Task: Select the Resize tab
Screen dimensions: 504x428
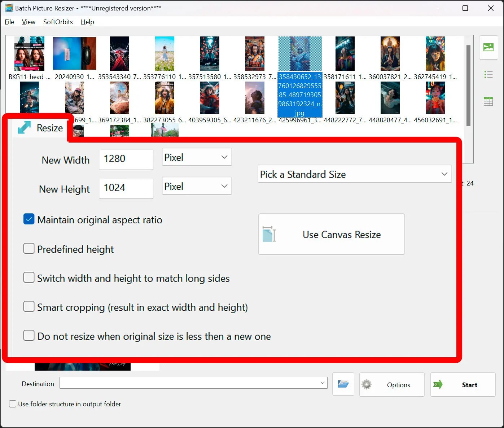Action: (40, 128)
